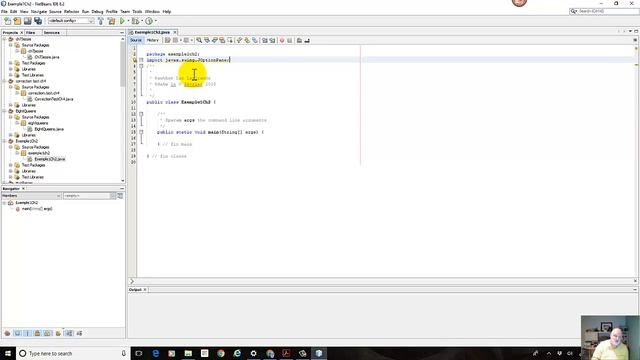The width and height of the screenshot is (640, 360).
Task: Click the Clean and Build Project icon
Action: tap(111, 21)
